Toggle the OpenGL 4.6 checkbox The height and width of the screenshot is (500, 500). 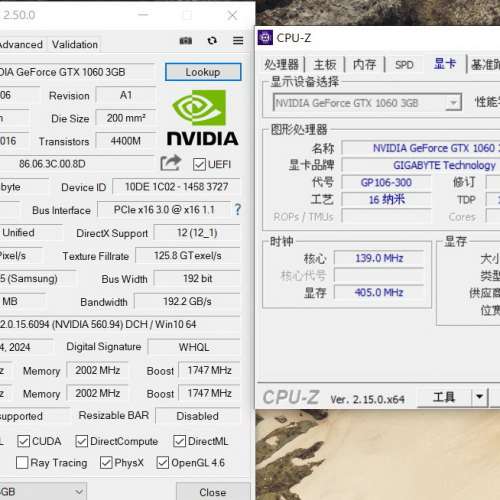click(163, 463)
